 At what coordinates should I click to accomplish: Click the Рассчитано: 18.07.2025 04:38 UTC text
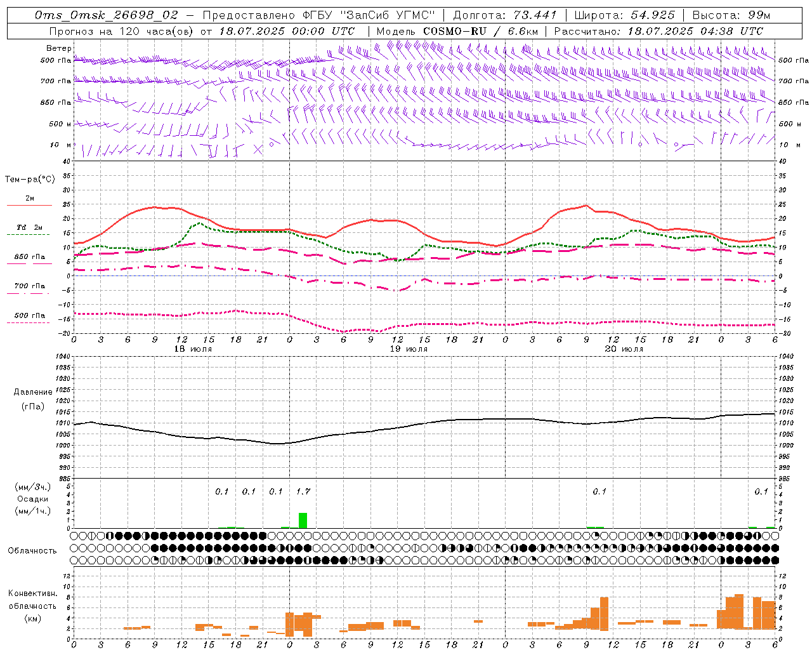(x=658, y=31)
